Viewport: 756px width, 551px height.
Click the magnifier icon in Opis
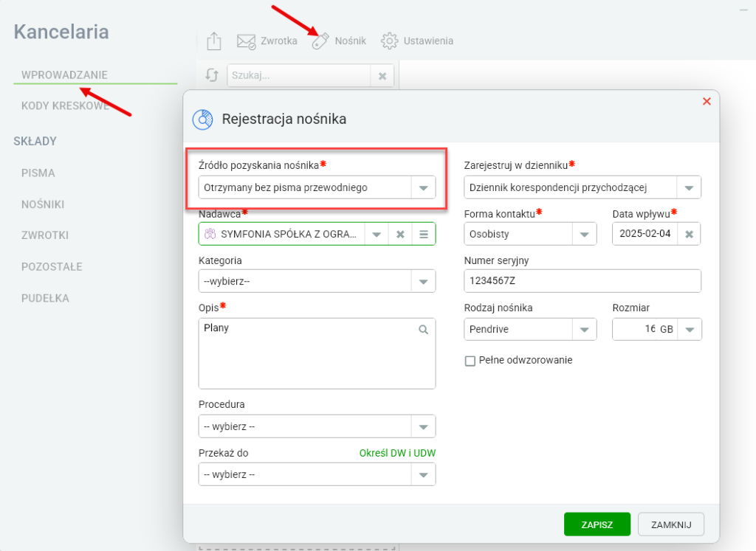423,330
